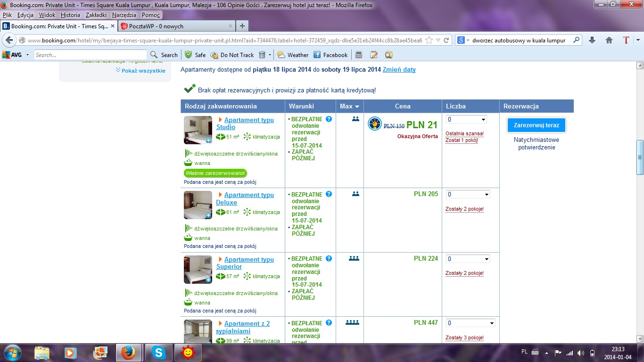Open AVG Do Not Track icon
The width and height of the screenshot is (644, 362).
click(x=214, y=55)
